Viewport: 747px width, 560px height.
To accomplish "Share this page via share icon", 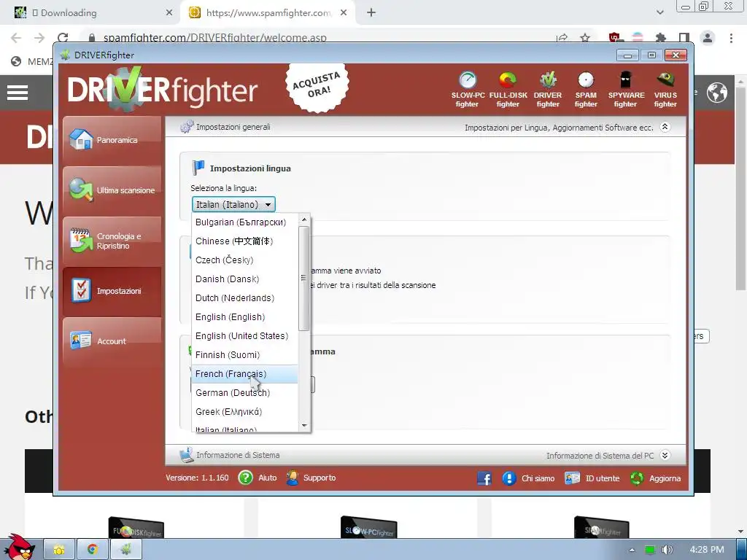I will point(562,38).
